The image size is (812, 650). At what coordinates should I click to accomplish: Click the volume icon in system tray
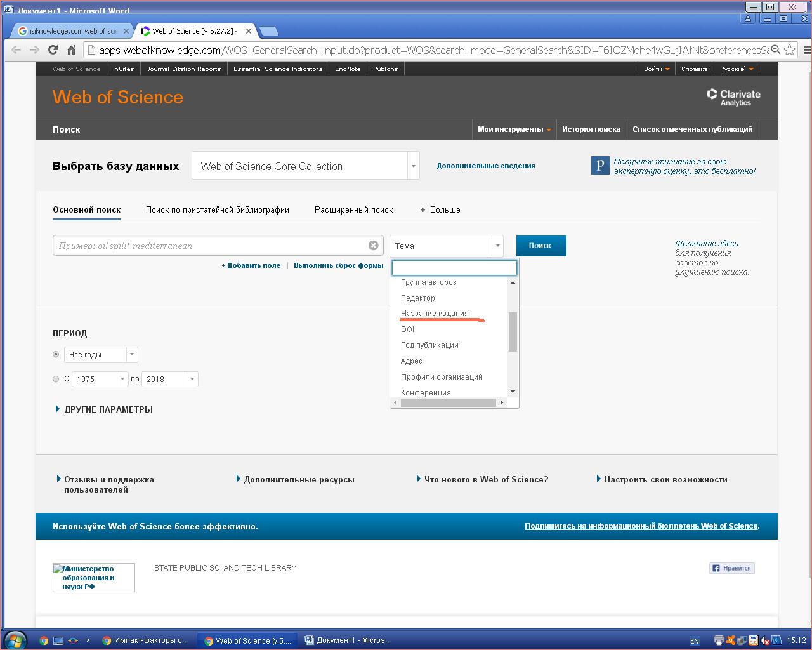(764, 640)
